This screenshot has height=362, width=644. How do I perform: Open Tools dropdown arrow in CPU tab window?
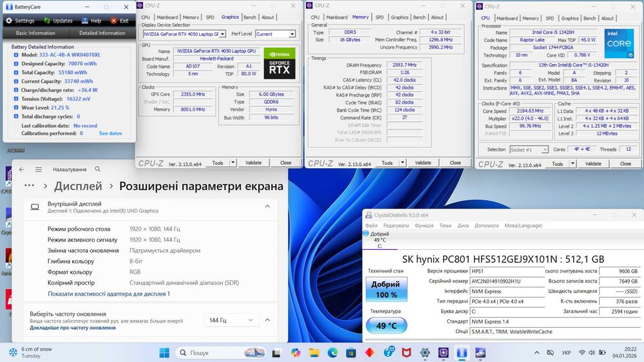pyautogui.click(x=573, y=164)
